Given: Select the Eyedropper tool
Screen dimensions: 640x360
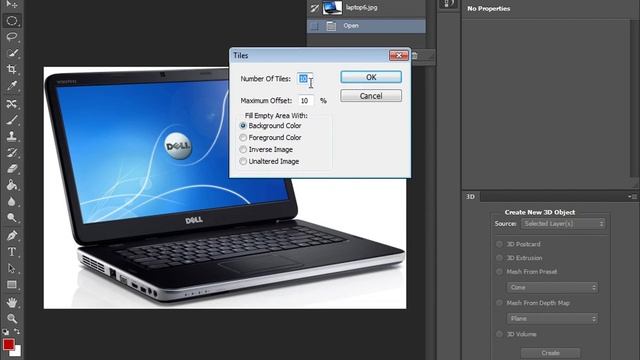Looking at the screenshot, I should pyautogui.click(x=11, y=86).
